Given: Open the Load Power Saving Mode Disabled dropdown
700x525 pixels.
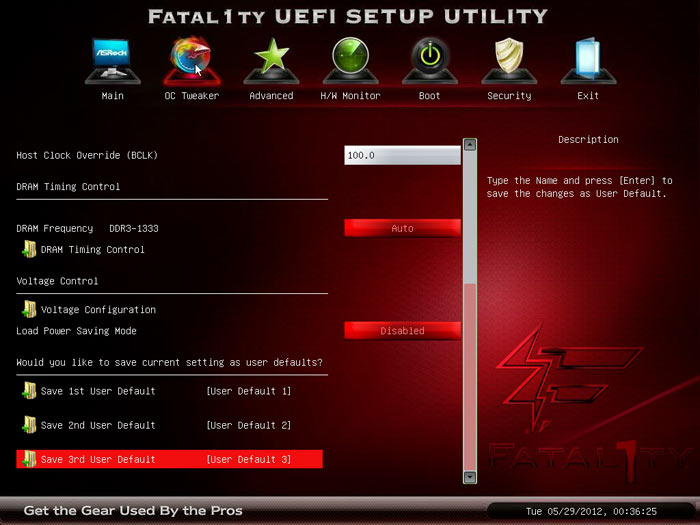Looking at the screenshot, I should (x=402, y=331).
